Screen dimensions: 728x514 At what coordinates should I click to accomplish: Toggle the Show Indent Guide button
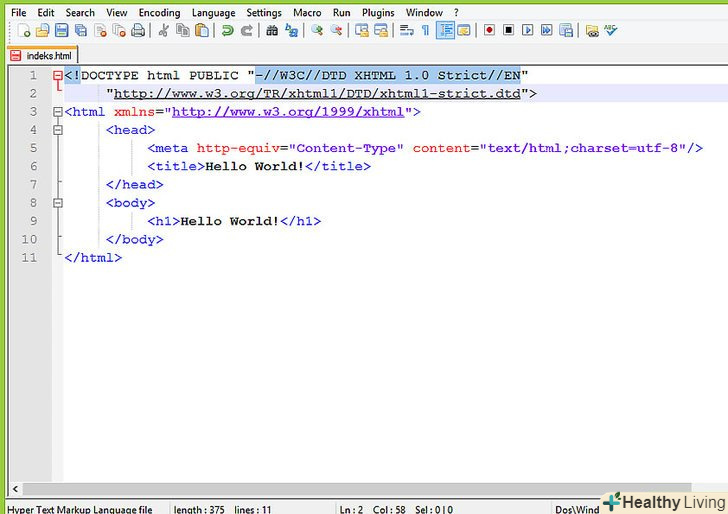[x=445, y=31]
